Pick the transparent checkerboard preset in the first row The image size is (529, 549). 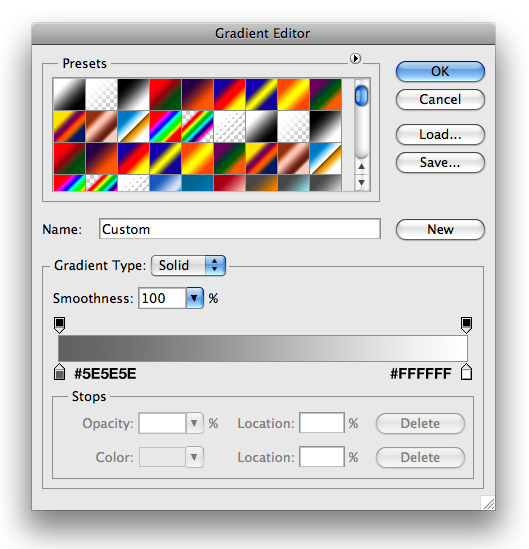[x=102, y=95]
